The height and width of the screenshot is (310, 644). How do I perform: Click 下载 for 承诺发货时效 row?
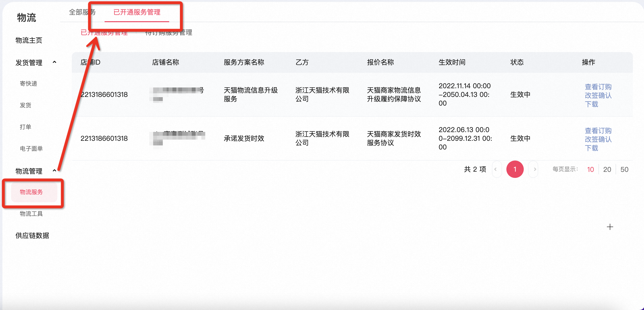[x=591, y=148]
